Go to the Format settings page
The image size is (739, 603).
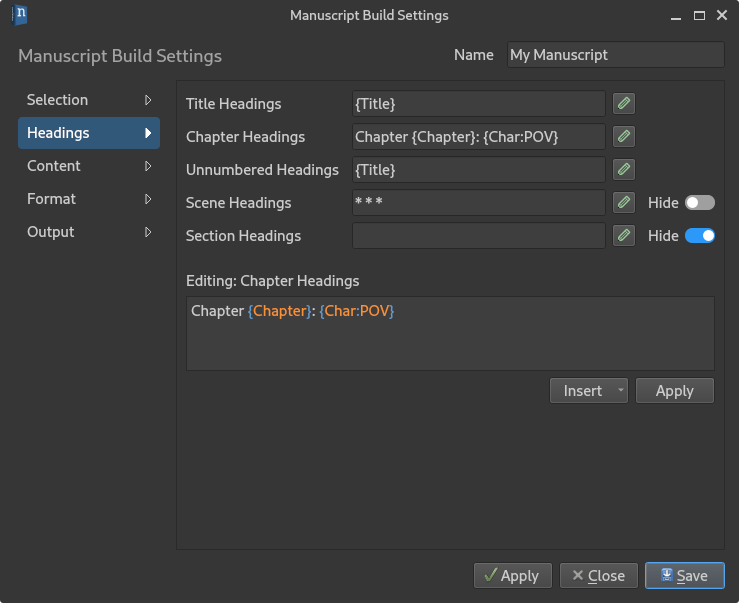point(89,199)
